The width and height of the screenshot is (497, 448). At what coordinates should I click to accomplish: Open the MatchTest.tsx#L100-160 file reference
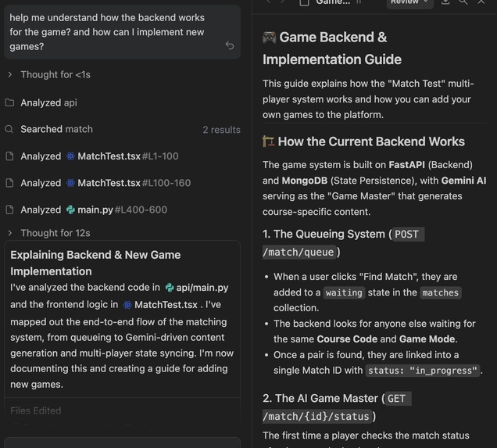134,183
